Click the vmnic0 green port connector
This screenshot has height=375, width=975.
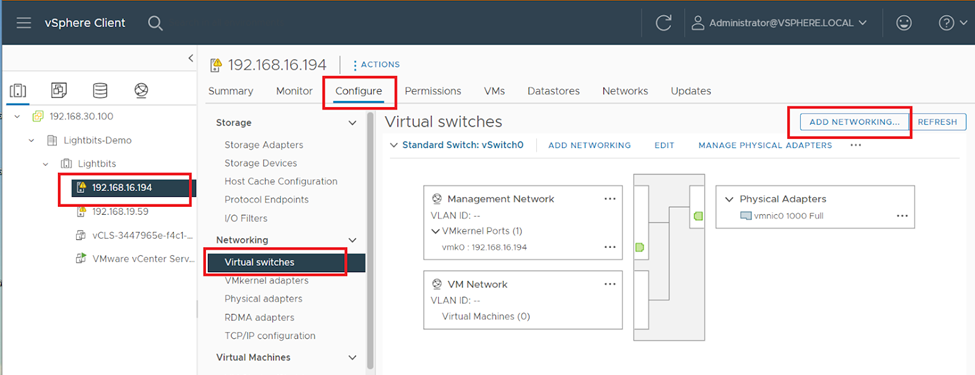click(x=698, y=216)
